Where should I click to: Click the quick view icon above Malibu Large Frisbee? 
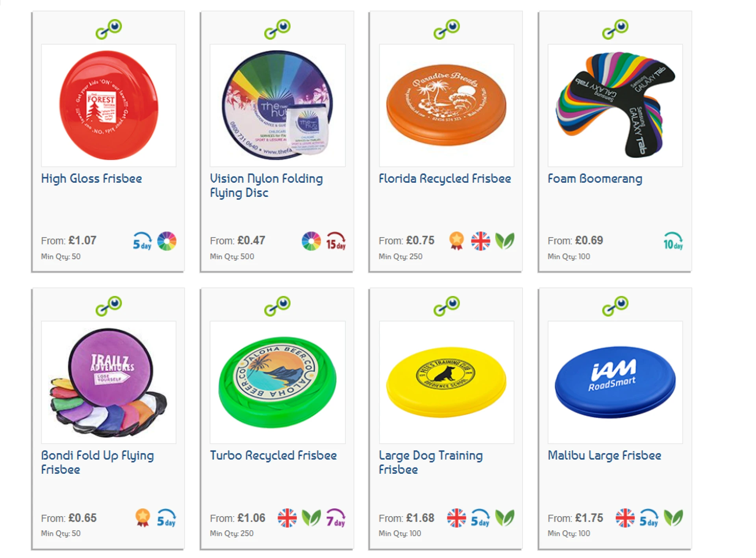615,306
